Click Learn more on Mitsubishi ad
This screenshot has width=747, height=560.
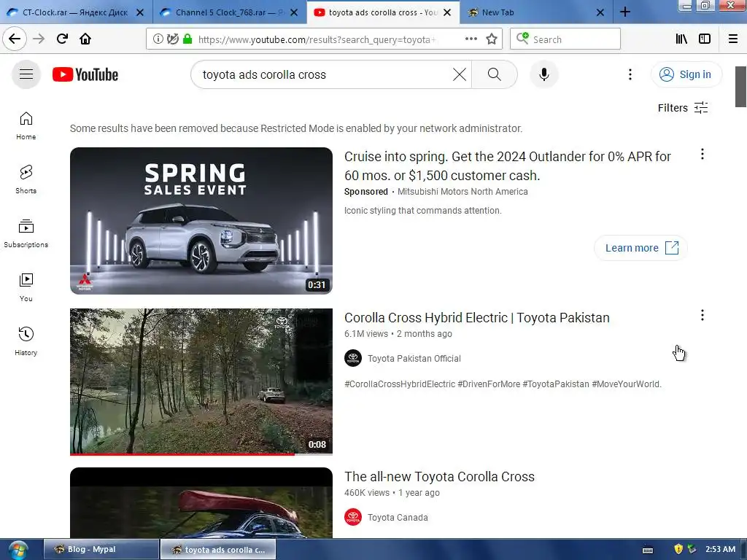coord(640,248)
